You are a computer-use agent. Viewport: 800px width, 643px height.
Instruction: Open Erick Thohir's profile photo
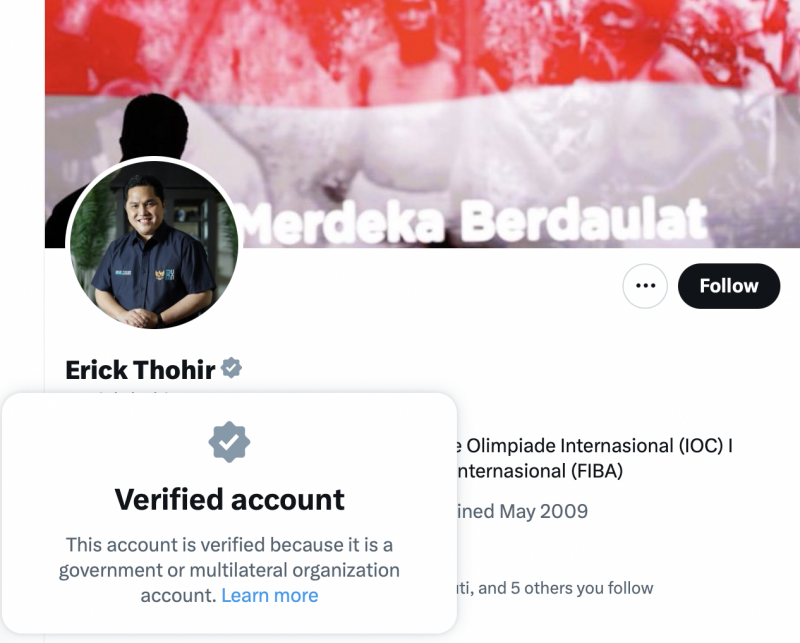point(154,244)
